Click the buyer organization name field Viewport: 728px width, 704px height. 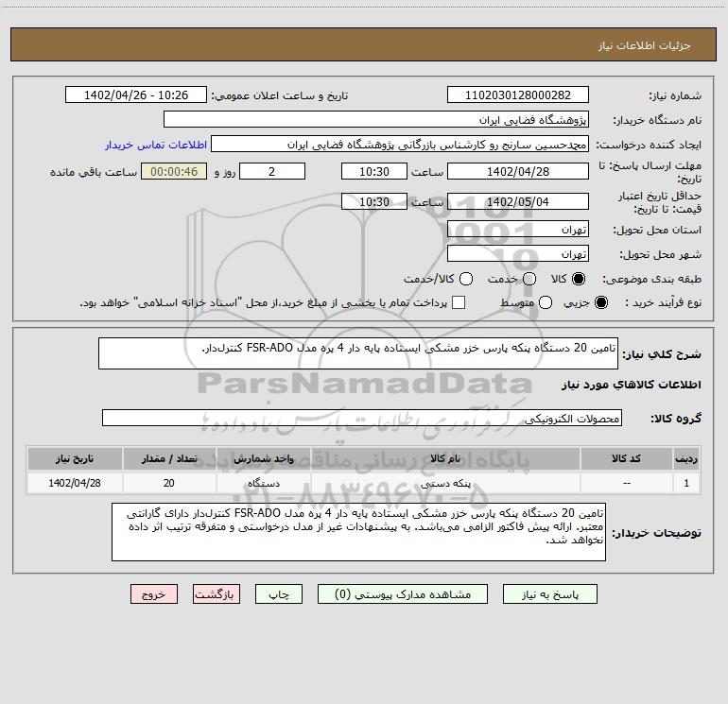[376, 120]
